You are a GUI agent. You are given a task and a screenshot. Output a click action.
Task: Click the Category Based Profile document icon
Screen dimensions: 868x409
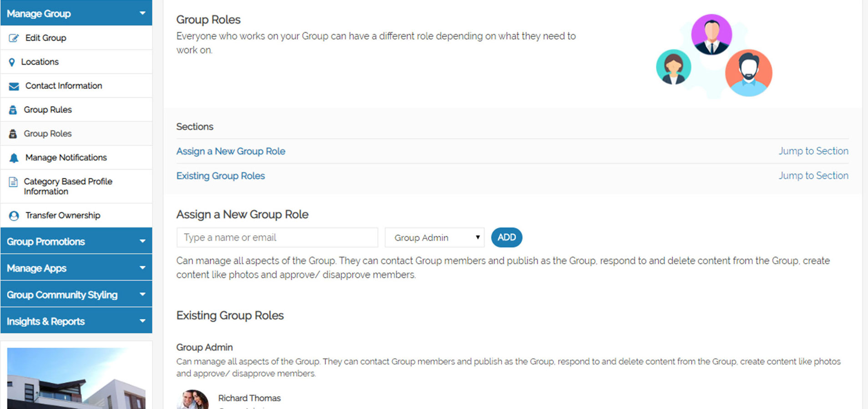[13, 182]
